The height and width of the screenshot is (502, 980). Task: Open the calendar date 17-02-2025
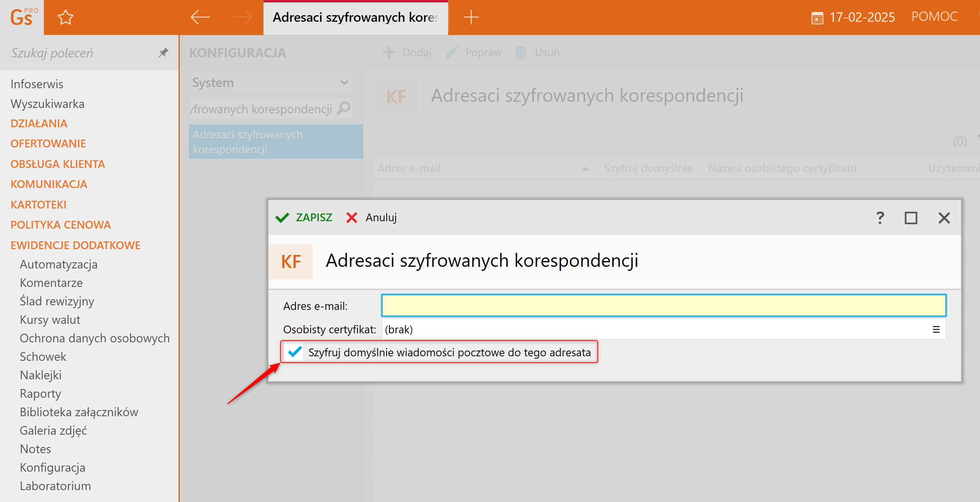point(853,17)
